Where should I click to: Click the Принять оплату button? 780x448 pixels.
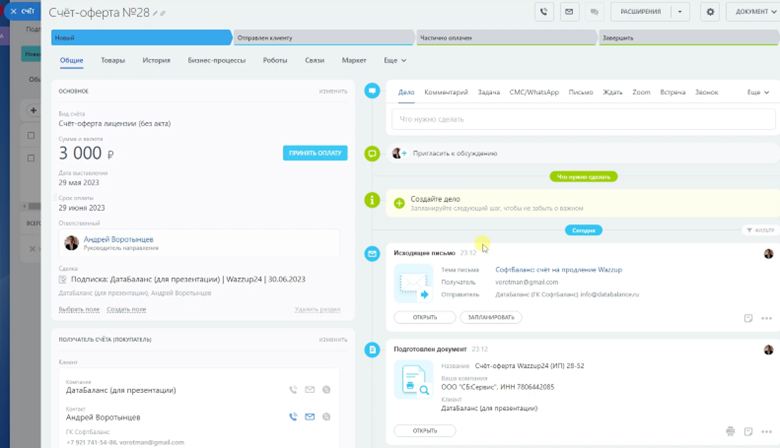[315, 153]
